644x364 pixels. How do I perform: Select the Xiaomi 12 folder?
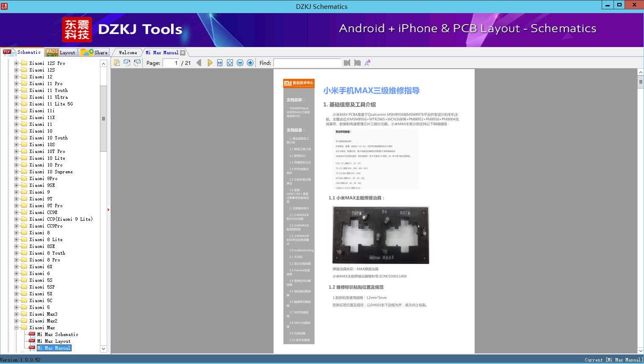pos(41,77)
